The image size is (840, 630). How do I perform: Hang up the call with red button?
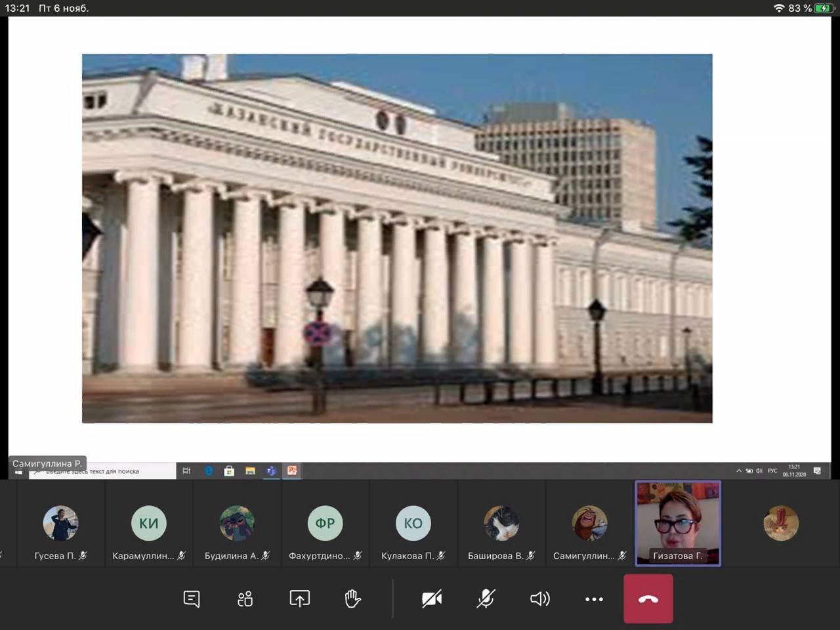(x=648, y=598)
